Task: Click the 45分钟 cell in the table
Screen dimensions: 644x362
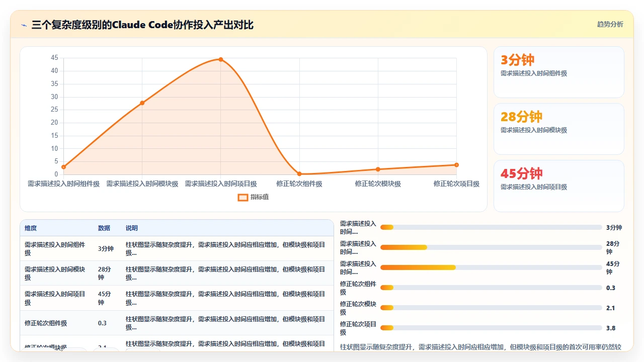Action: 106,298
